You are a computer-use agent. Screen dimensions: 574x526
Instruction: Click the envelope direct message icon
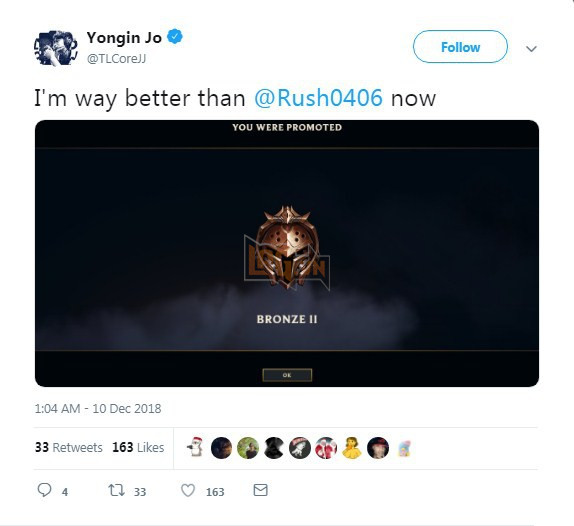[x=260, y=490]
